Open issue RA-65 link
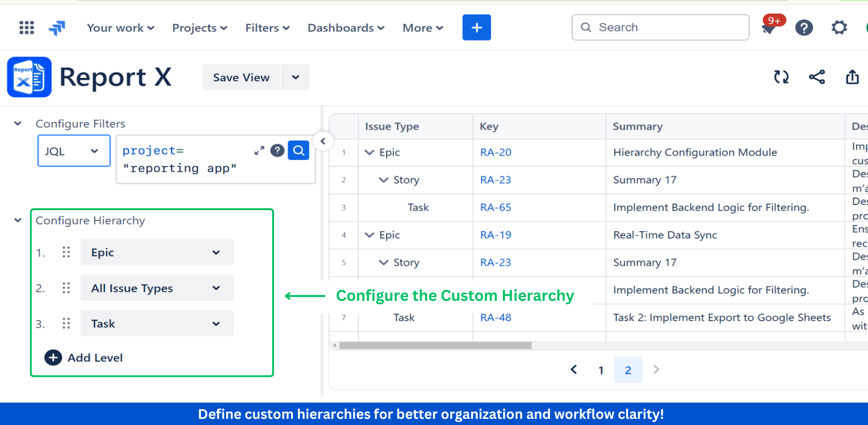 click(x=496, y=207)
